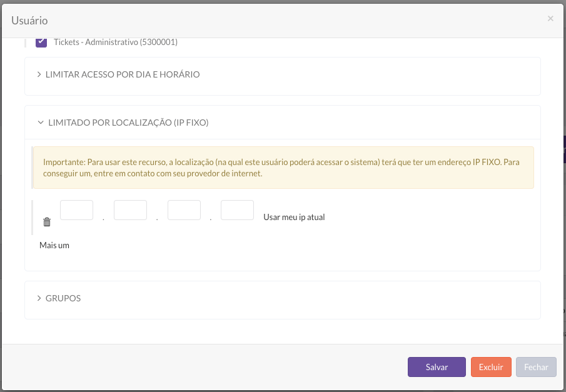This screenshot has width=566, height=392.
Task: Click the Fechar button
Action: [x=536, y=367]
